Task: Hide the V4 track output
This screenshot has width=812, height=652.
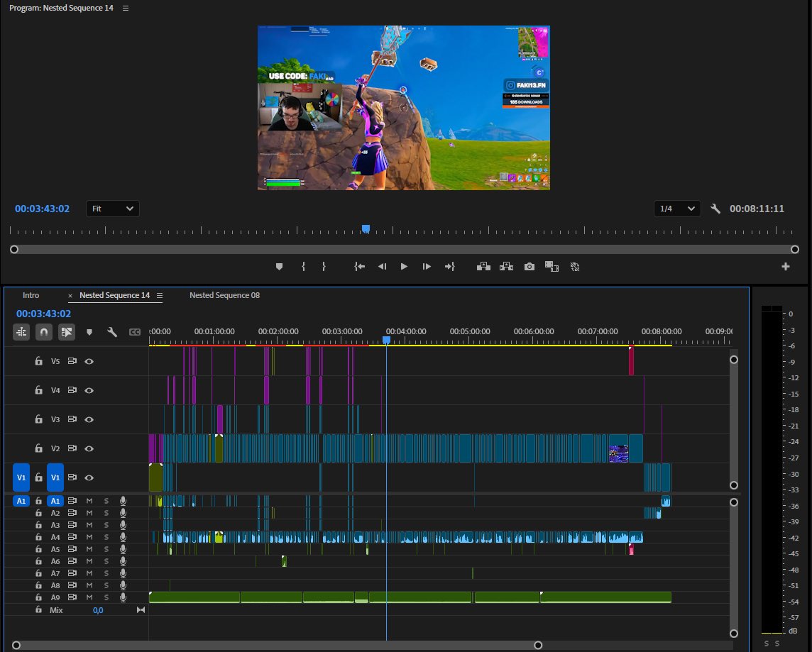Action: pyautogui.click(x=89, y=390)
